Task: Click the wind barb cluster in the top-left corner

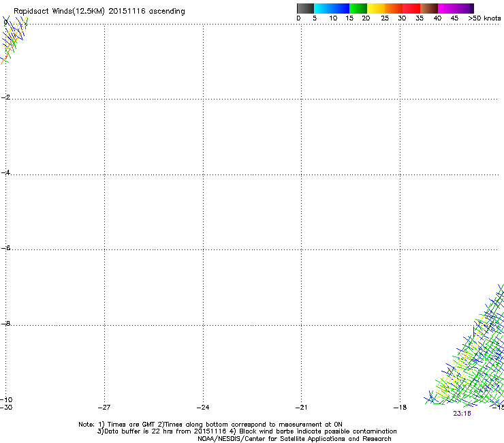Action: [x=14, y=40]
